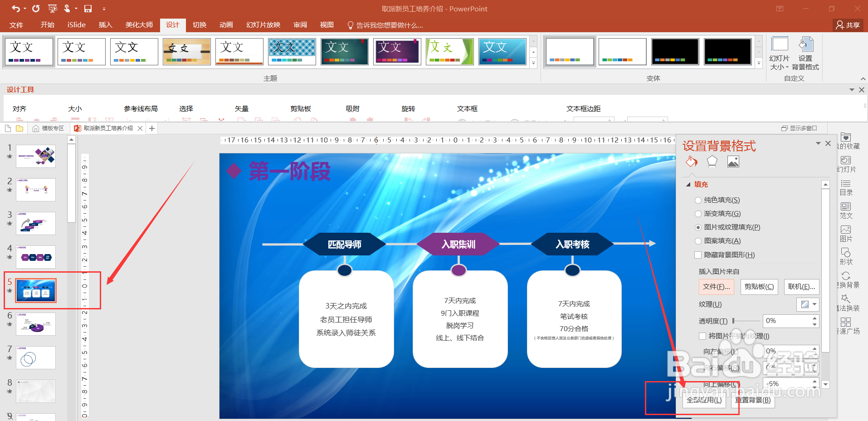
Task: Add a new tab with plus icon
Action: [x=152, y=128]
